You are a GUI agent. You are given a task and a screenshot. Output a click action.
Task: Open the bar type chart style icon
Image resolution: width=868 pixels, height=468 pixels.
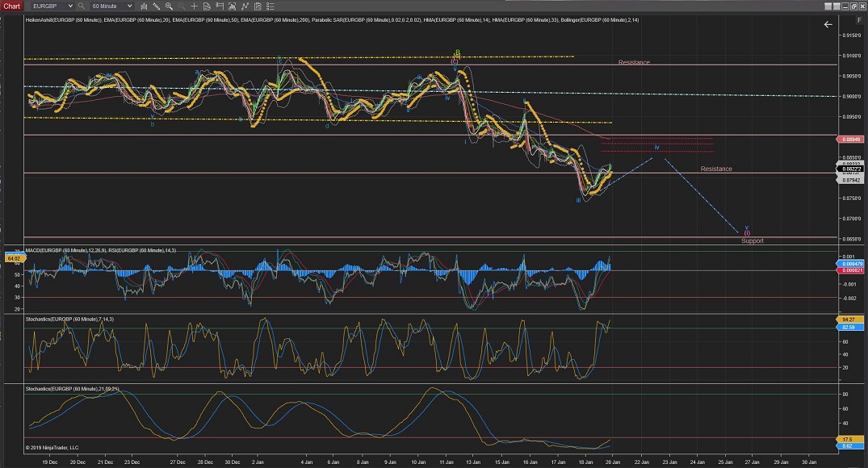click(x=145, y=6)
